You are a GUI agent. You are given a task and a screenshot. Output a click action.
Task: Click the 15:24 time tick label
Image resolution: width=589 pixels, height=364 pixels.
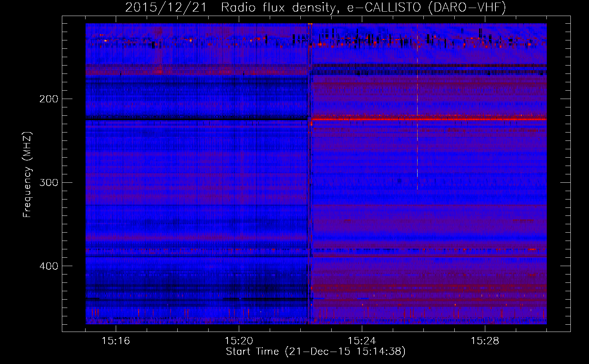[362, 341]
